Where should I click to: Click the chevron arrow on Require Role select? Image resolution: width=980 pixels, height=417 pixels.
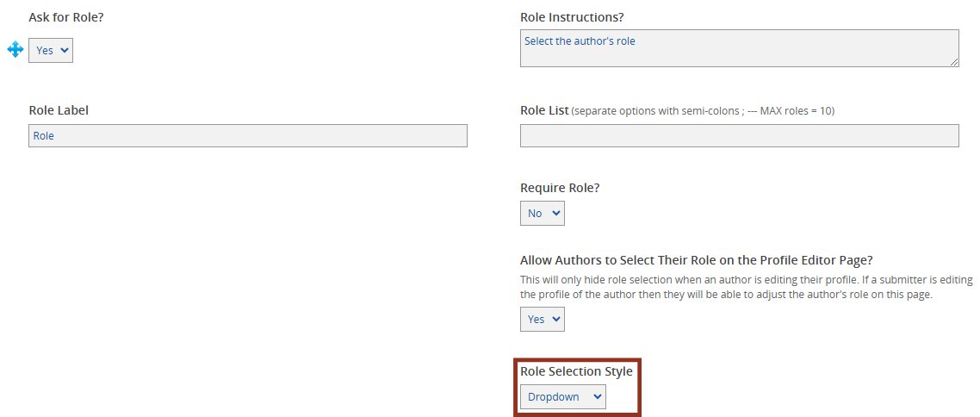point(556,213)
